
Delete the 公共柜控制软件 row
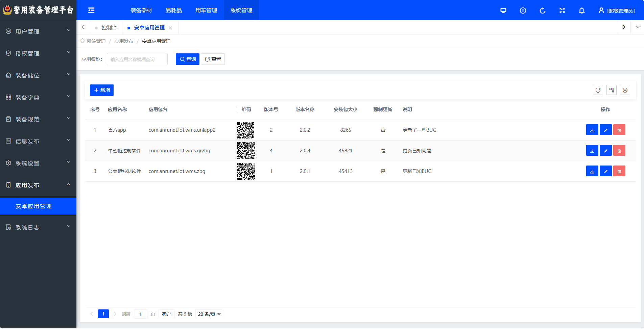point(619,171)
